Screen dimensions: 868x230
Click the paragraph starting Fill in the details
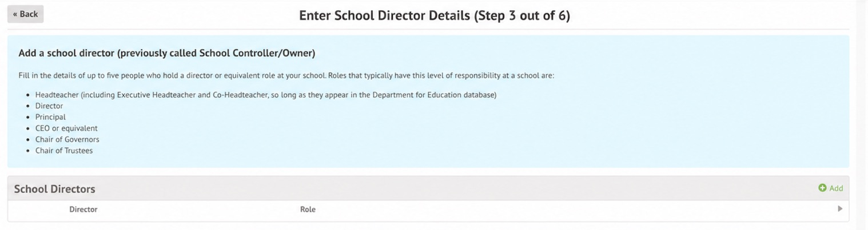286,75
